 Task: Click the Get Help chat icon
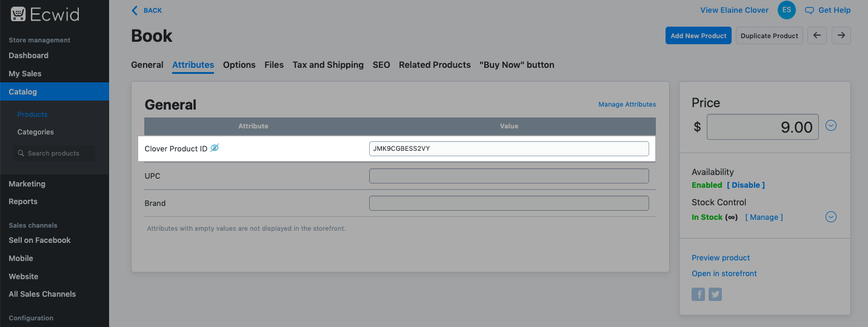(x=809, y=10)
